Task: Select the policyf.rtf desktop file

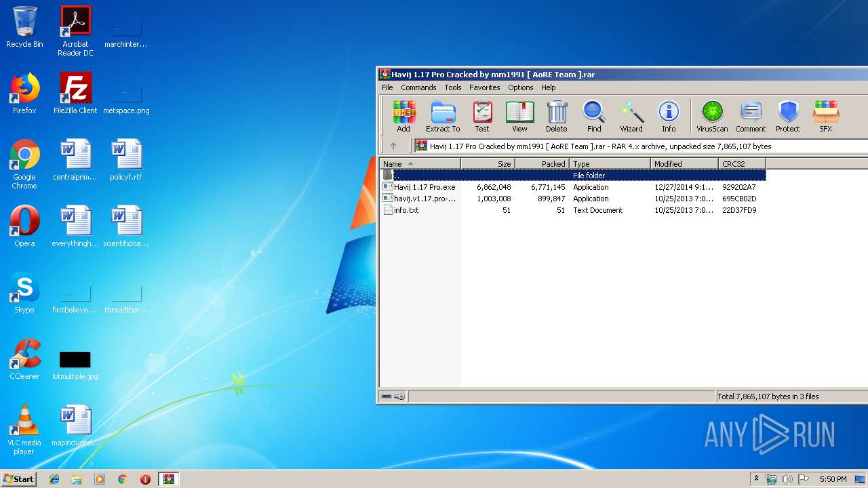Action: (x=126, y=160)
